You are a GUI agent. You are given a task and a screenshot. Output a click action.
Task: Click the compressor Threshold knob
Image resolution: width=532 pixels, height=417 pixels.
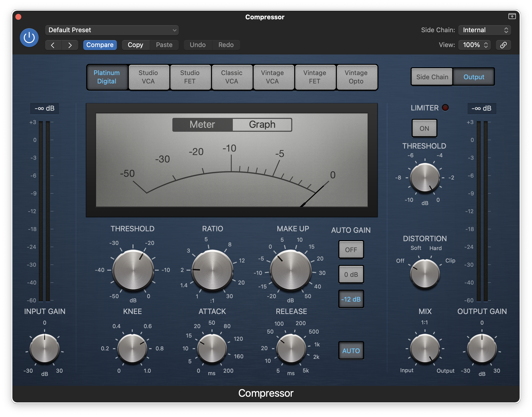tap(133, 270)
